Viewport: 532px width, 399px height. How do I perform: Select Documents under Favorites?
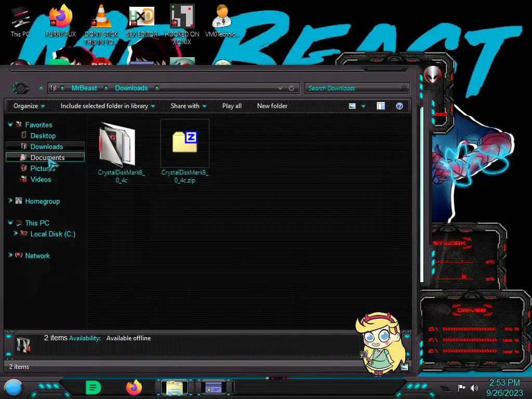point(47,157)
